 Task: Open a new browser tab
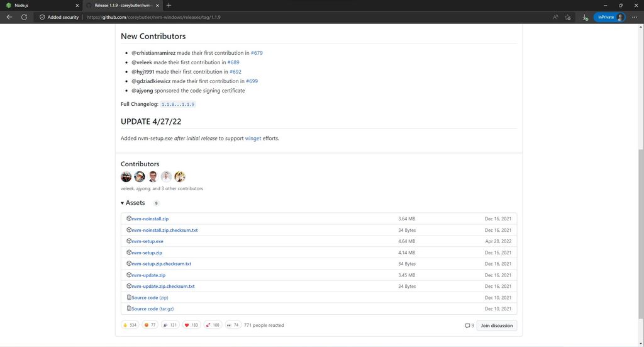(x=169, y=5)
